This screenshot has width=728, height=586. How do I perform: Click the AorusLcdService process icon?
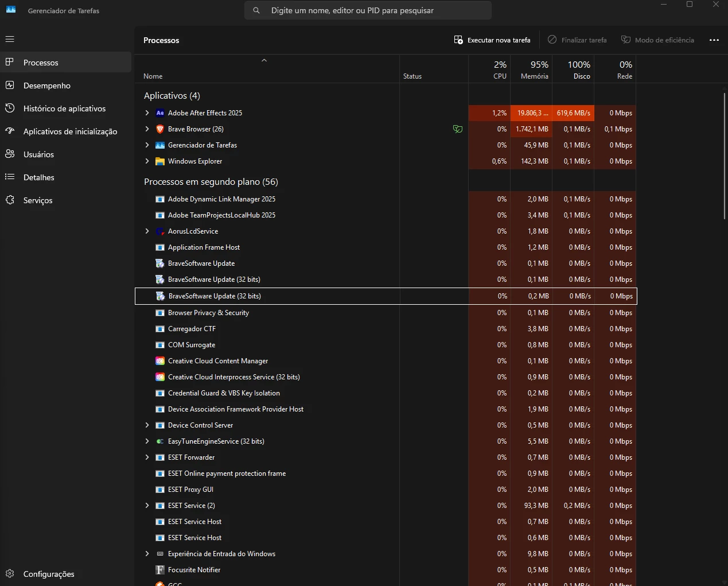160,231
